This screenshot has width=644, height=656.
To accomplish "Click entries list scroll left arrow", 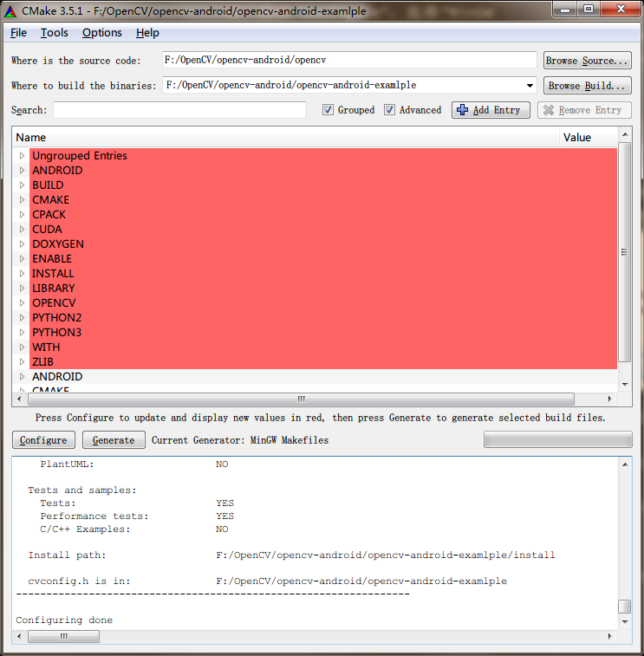I will click(19, 399).
